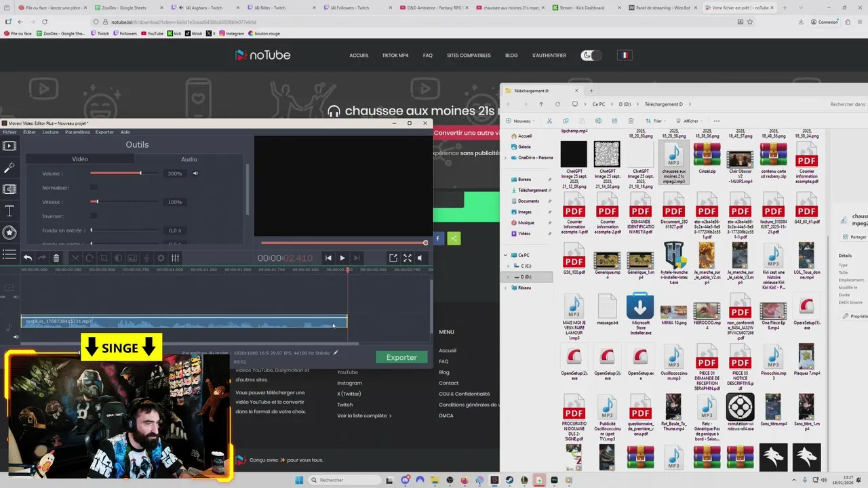Expand the OneDrive tree item
The image size is (868, 488).
[x=505, y=157]
